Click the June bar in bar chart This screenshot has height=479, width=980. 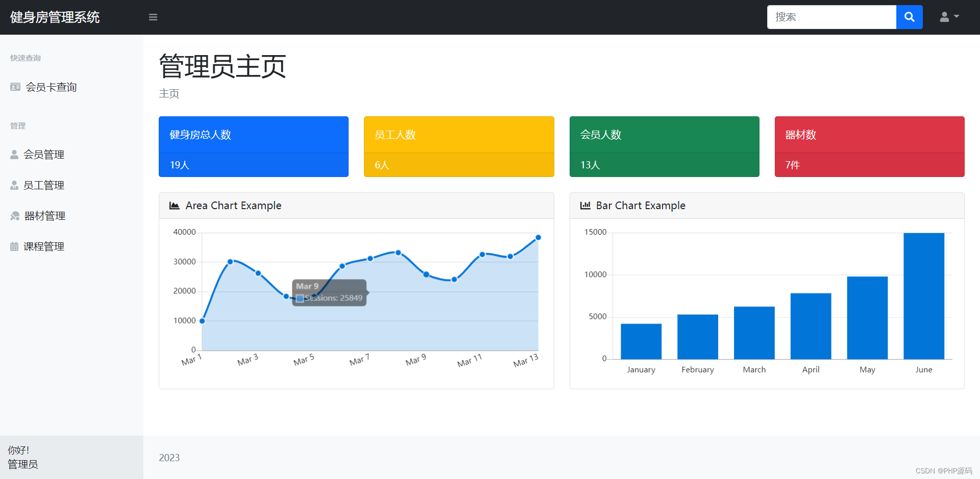click(x=924, y=296)
